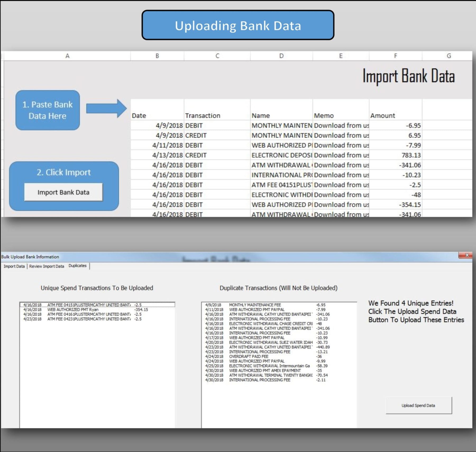Open the Review Import Data tab
476x452 pixels.
pos(47,266)
